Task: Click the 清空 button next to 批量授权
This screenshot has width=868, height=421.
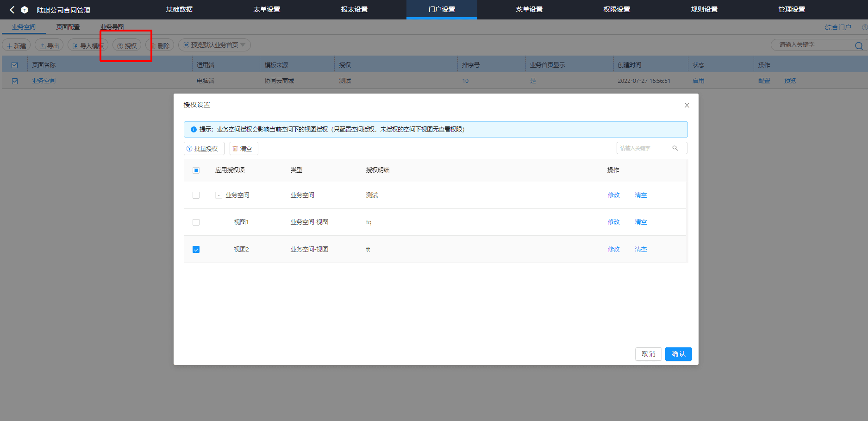Action: click(244, 149)
